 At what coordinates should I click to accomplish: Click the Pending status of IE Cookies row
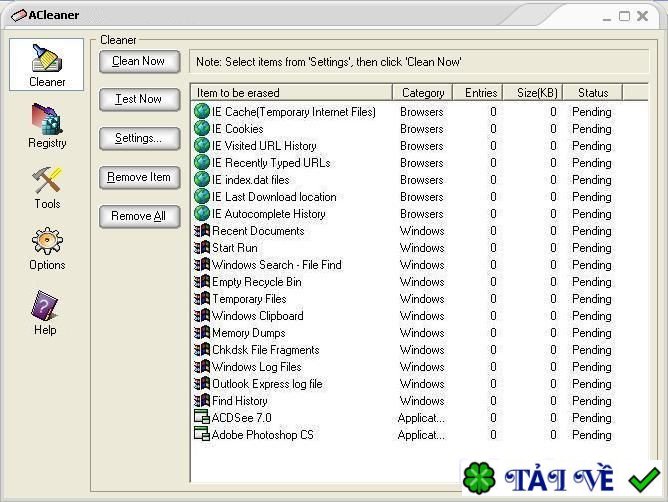tap(591, 129)
